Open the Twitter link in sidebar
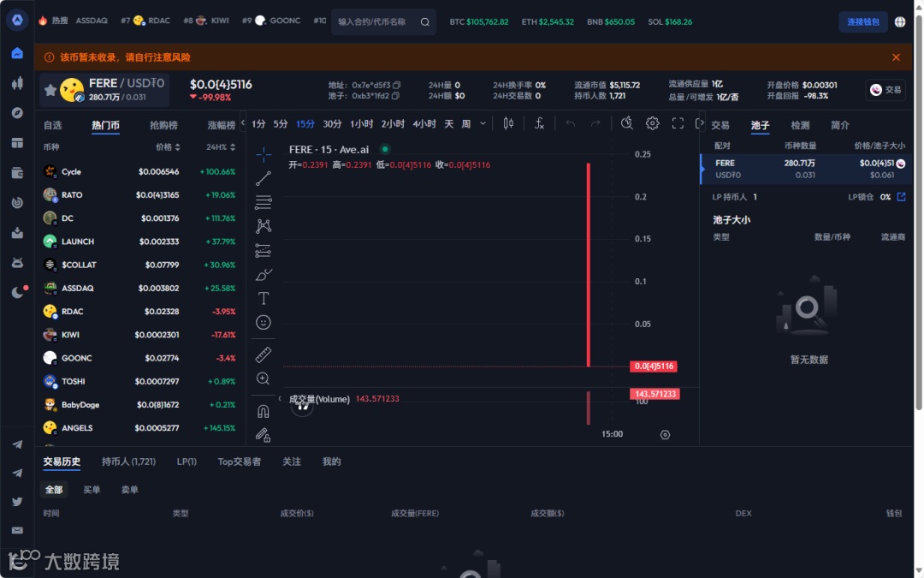The height and width of the screenshot is (578, 924). [17, 501]
